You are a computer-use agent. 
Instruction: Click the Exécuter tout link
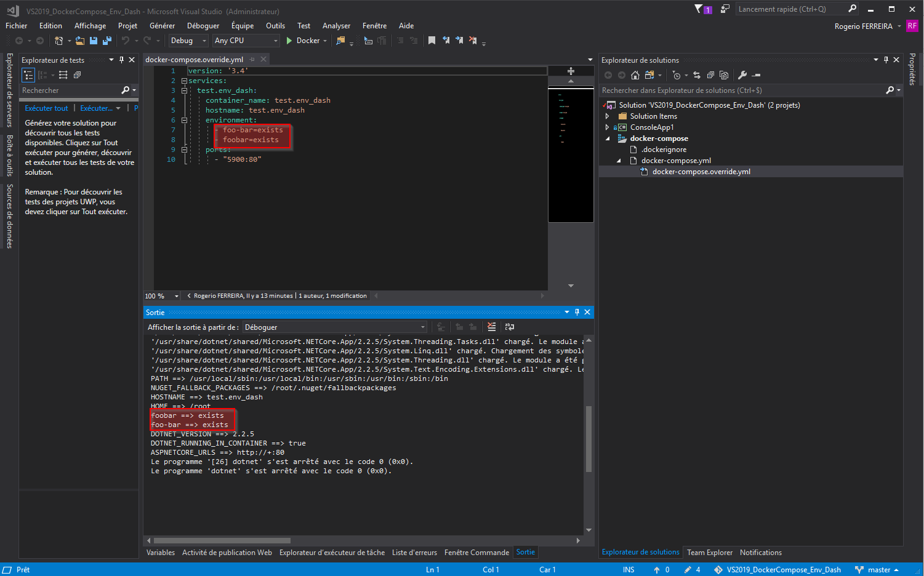[47, 108]
